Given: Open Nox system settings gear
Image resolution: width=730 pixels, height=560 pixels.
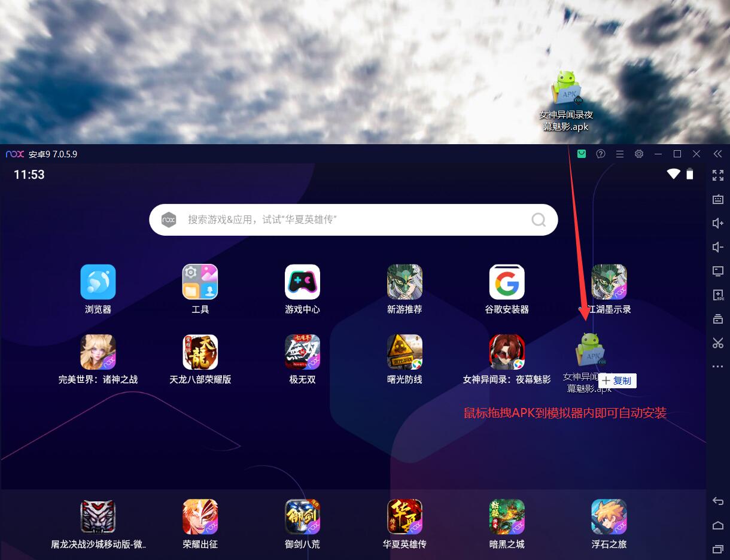Looking at the screenshot, I should (639, 154).
